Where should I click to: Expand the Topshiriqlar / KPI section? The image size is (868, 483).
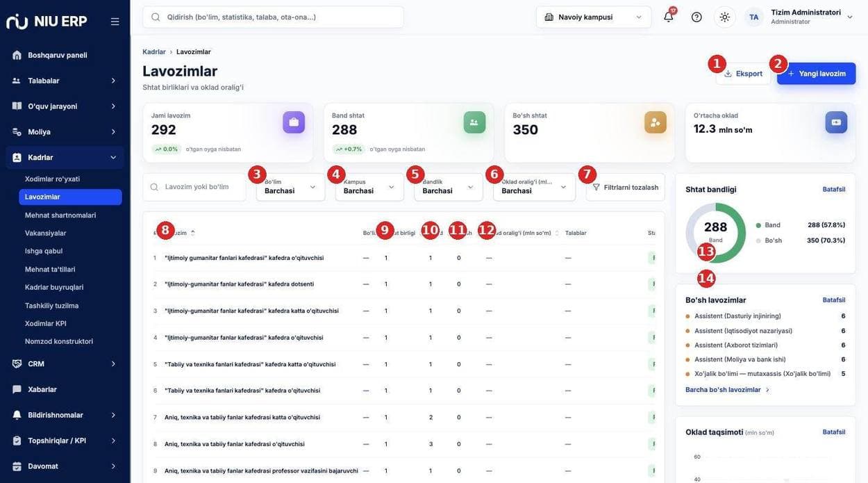tap(65, 441)
